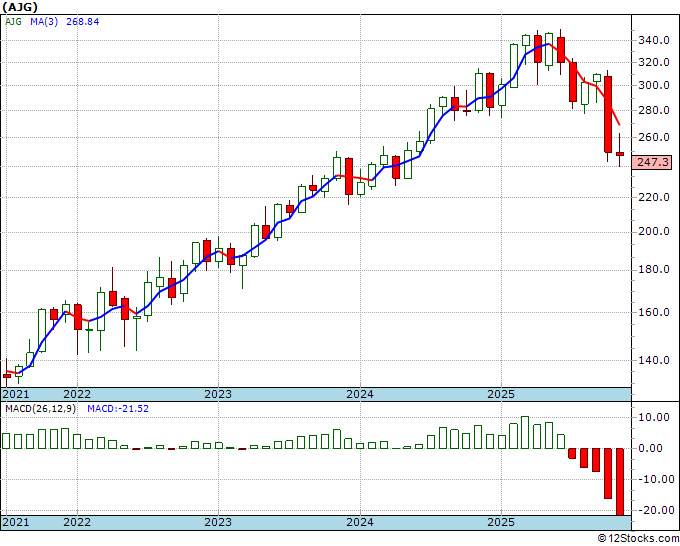Click the 160.0 price axis label
The image size is (680, 546).
[654, 312]
